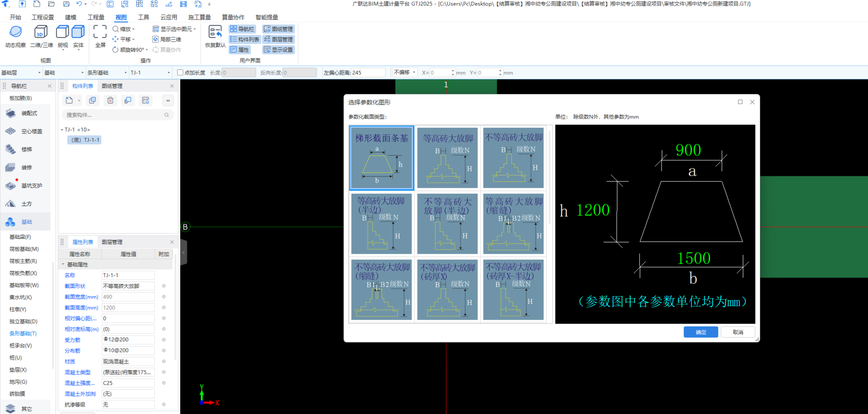Screen dimensions: 868x414
Task: Click the delete trash icon in 构件列表
Action: (110, 100)
